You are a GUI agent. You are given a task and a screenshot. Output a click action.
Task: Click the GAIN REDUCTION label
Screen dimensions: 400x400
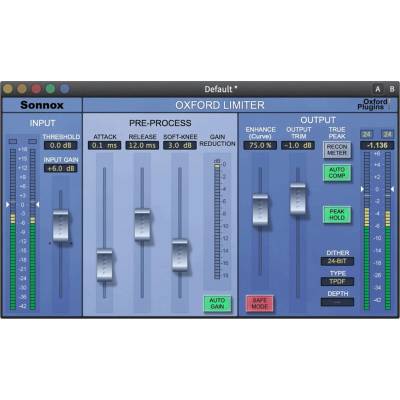217,140
